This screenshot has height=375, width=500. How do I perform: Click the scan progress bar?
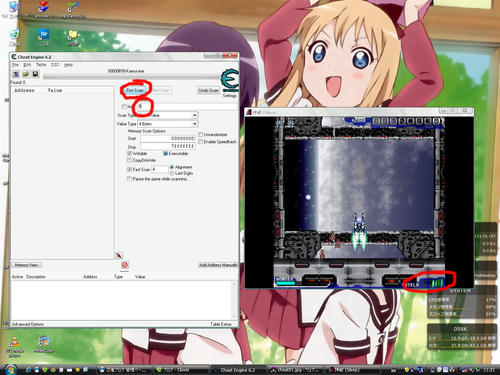click(131, 77)
